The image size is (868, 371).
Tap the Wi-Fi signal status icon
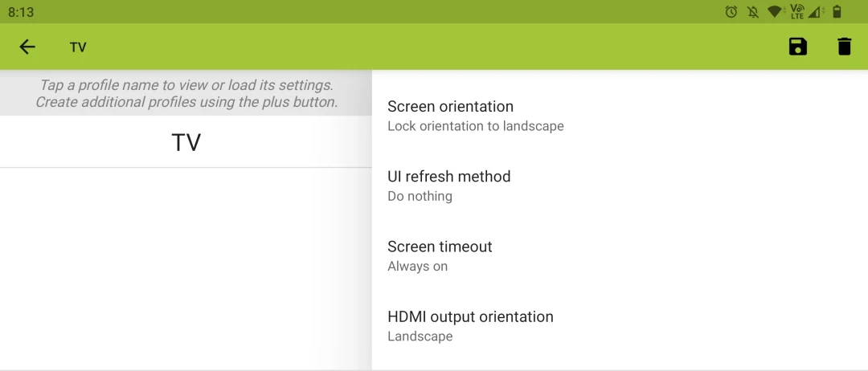tap(775, 12)
